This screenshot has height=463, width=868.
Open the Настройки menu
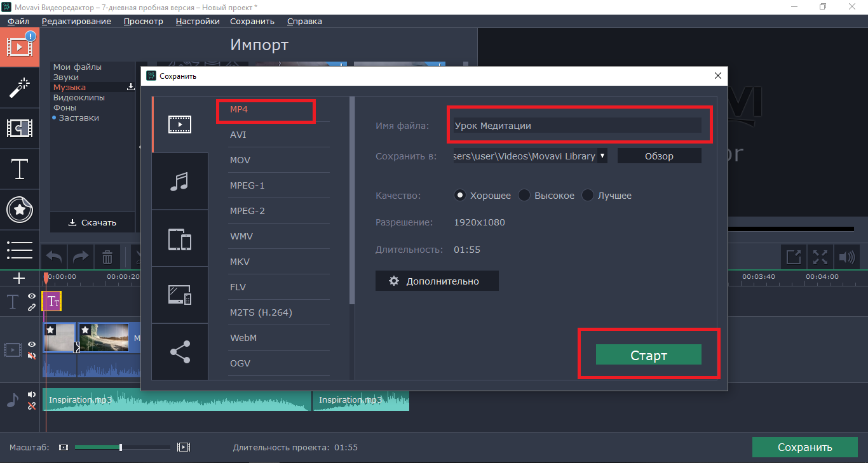pyautogui.click(x=198, y=21)
